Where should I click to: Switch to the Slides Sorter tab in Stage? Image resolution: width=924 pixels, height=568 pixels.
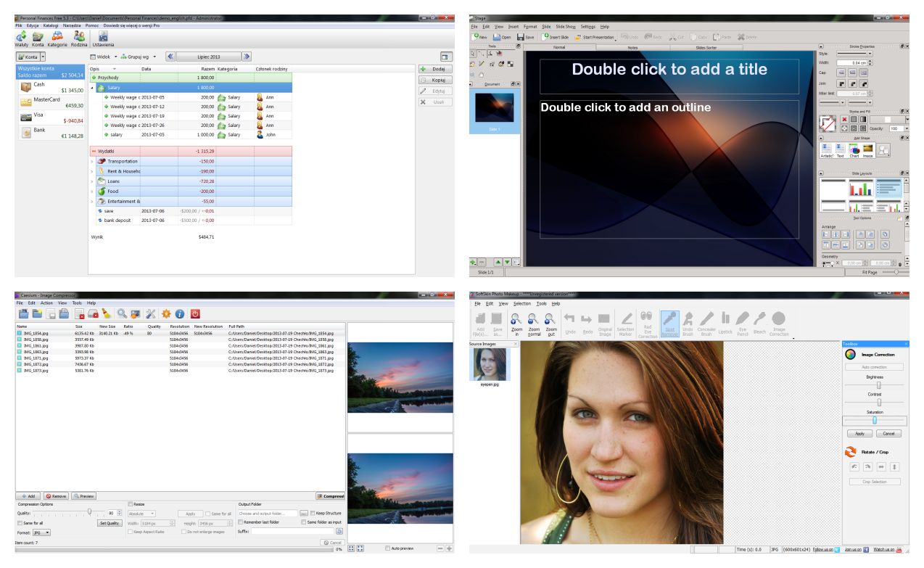click(x=706, y=47)
